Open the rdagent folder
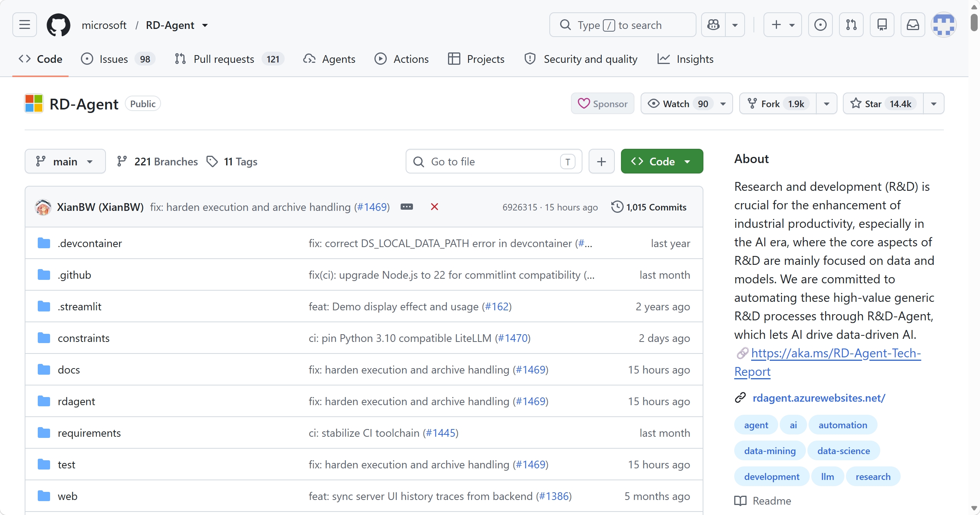The image size is (980, 515). pyautogui.click(x=76, y=401)
